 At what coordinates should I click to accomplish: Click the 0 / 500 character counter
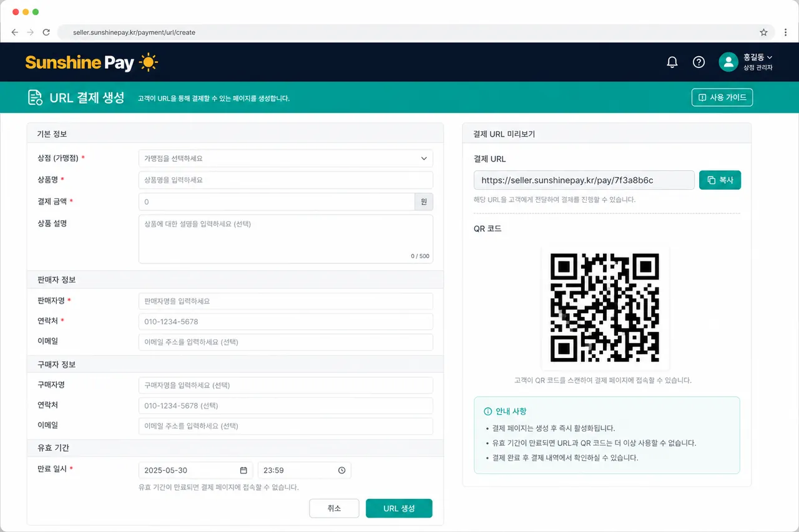(420, 256)
